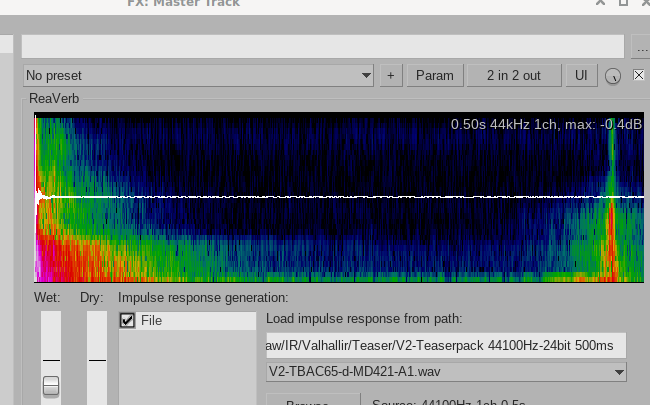Toggle the FX bypass checkbox
Viewport: 650px width, 405px height.
(x=639, y=75)
